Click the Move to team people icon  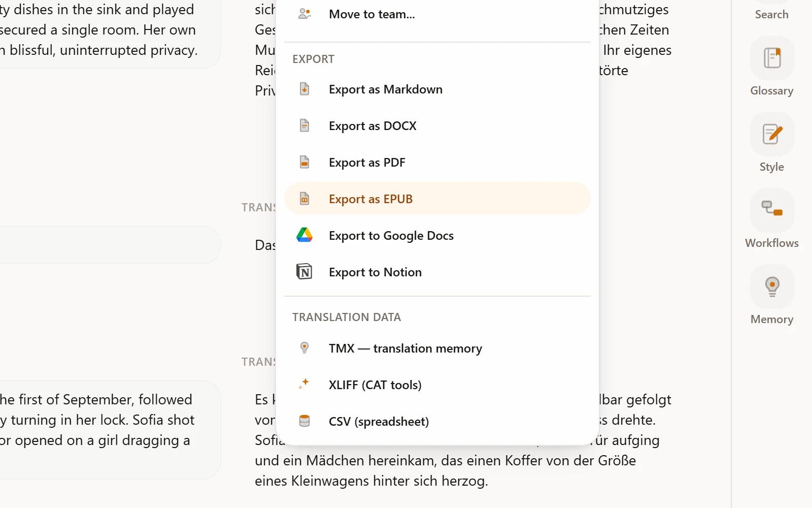tap(304, 14)
